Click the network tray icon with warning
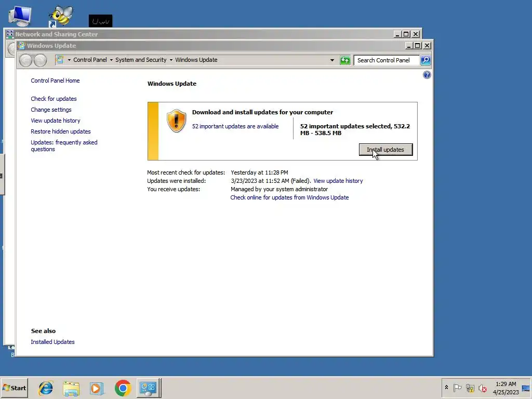Screen dimensions: 532x399 coord(470,388)
